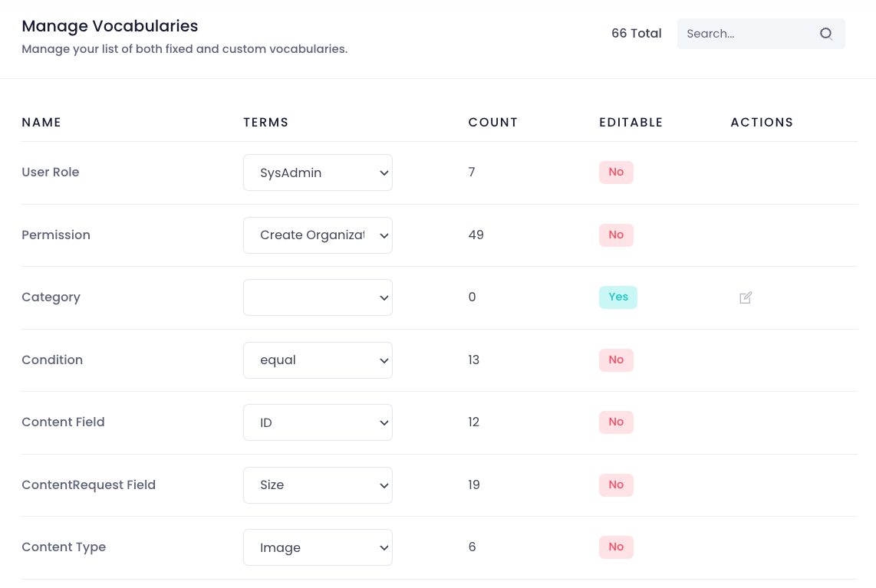Image resolution: width=876 pixels, height=588 pixels.
Task: Click the No badge for Permission
Action: tap(616, 235)
